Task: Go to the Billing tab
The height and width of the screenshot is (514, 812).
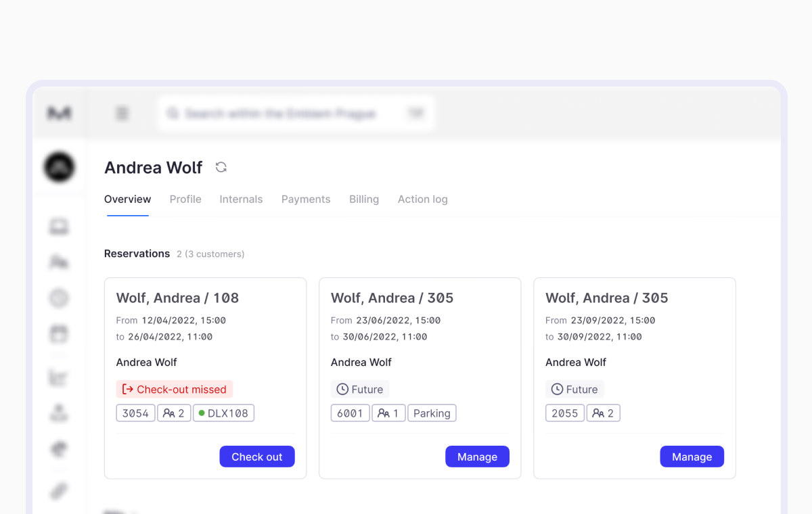Action: (364, 200)
